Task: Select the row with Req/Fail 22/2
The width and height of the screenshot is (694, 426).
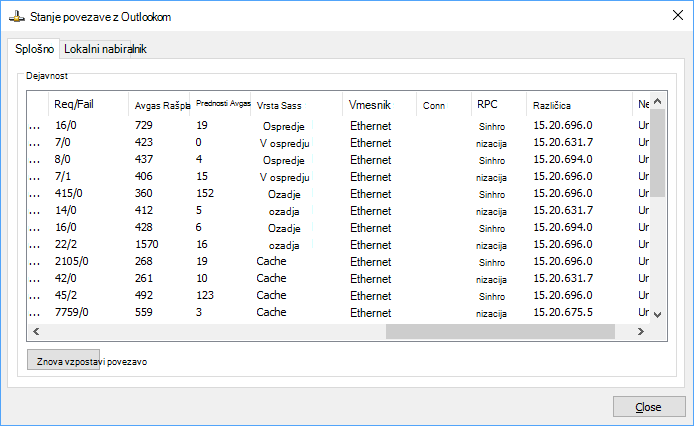Action: [x=339, y=244]
